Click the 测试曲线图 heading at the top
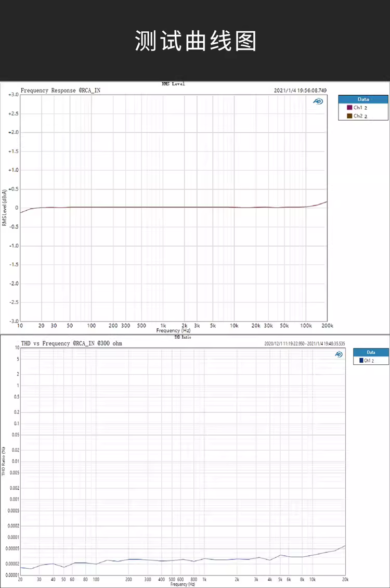The width and height of the screenshot is (390, 588). pos(196,41)
